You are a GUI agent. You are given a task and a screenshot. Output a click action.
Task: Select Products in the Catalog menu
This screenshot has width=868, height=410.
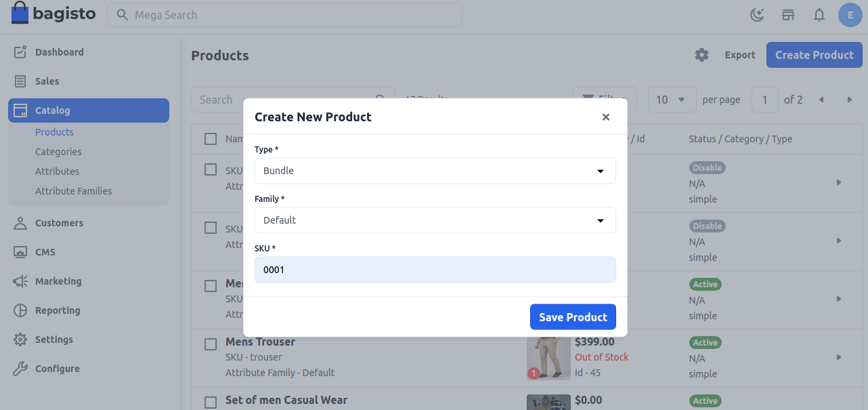pos(54,131)
